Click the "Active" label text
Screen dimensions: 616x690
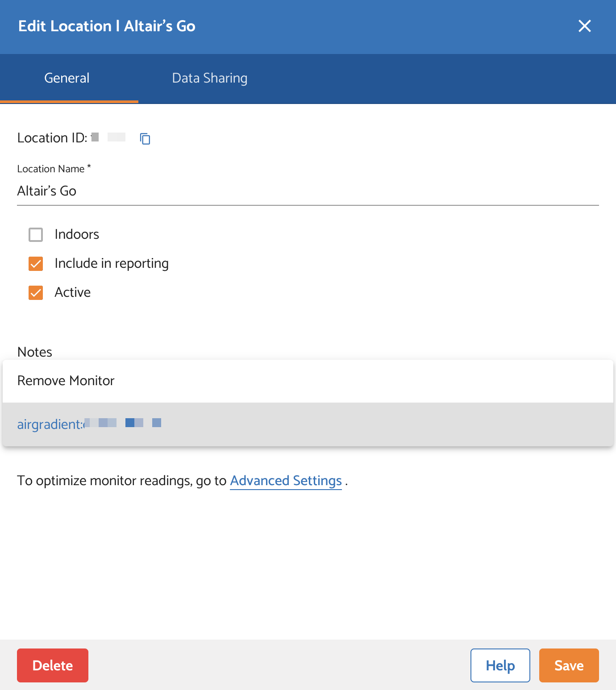[x=73, y=292]
